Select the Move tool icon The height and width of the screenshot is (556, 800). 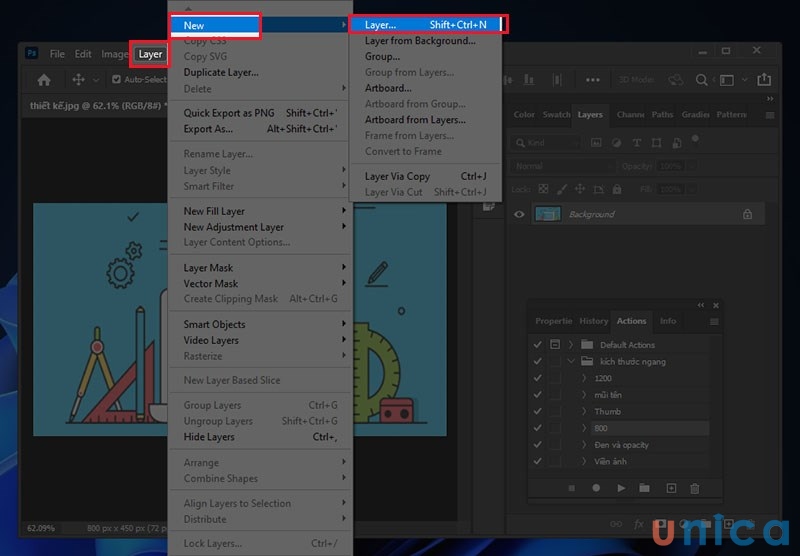pyautogui.click(x=77, y=80)
